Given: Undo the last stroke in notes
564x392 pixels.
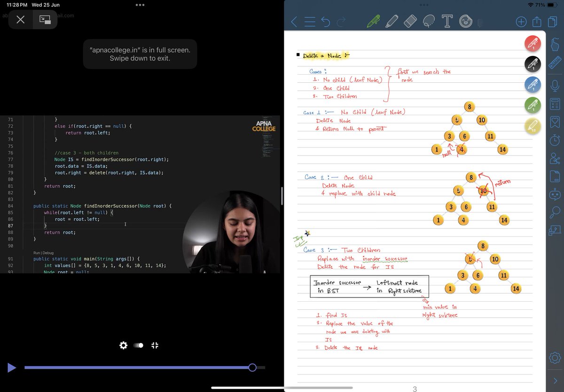Looking at the screenshot, I should coord(325,21).
